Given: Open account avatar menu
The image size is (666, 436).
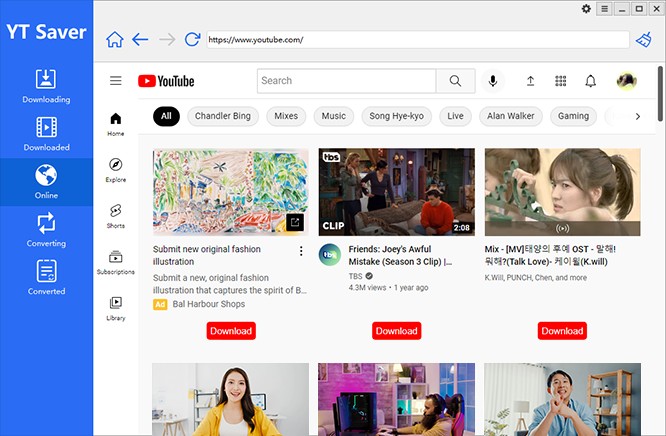Looking at the screenshot, I should [626, 81].
